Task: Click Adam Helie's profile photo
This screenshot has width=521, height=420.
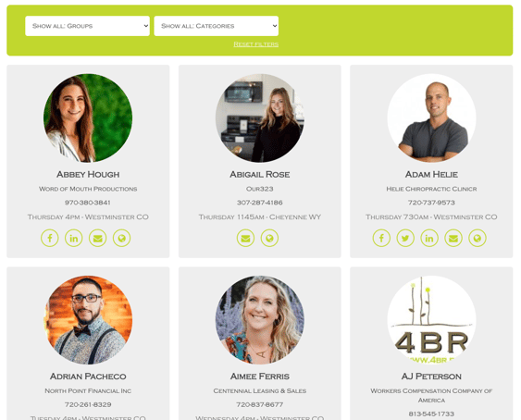Action: point(431,118)
